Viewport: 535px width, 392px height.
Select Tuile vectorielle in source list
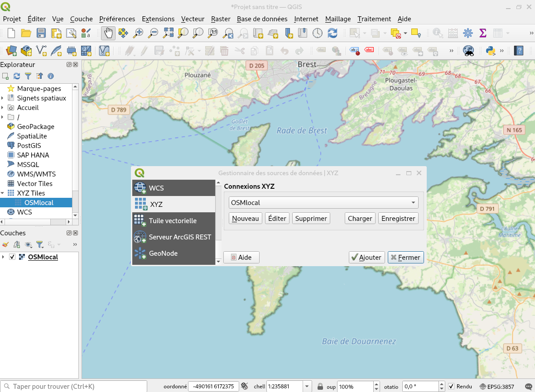174,220
